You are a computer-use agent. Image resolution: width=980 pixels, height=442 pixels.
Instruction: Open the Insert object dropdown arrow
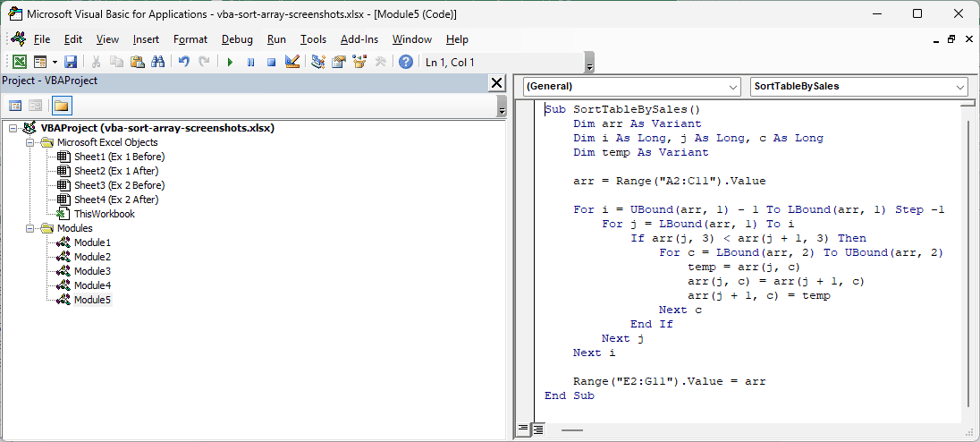tap(55, 62)
